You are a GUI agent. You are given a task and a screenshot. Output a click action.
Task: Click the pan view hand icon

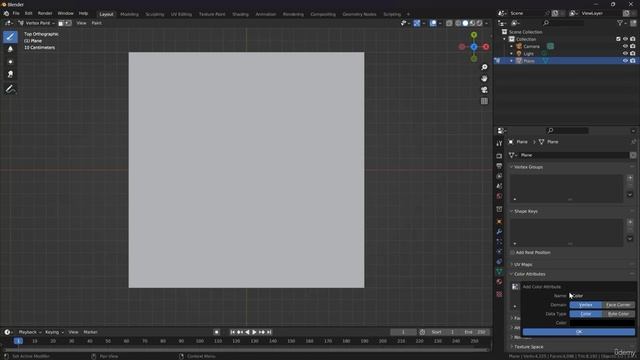tap(484, 78)
